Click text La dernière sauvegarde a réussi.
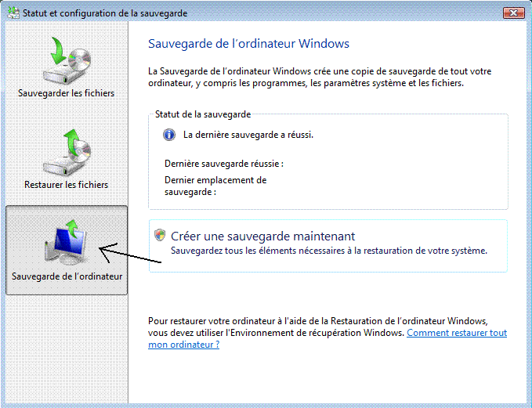The image size is (532, 408). point(248,135)
